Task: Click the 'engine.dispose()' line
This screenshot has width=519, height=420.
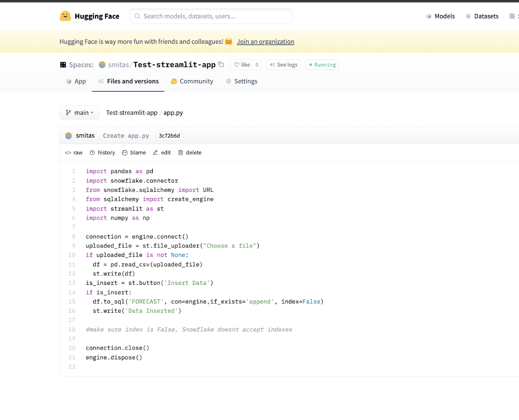Action: [x=114, y=357]
